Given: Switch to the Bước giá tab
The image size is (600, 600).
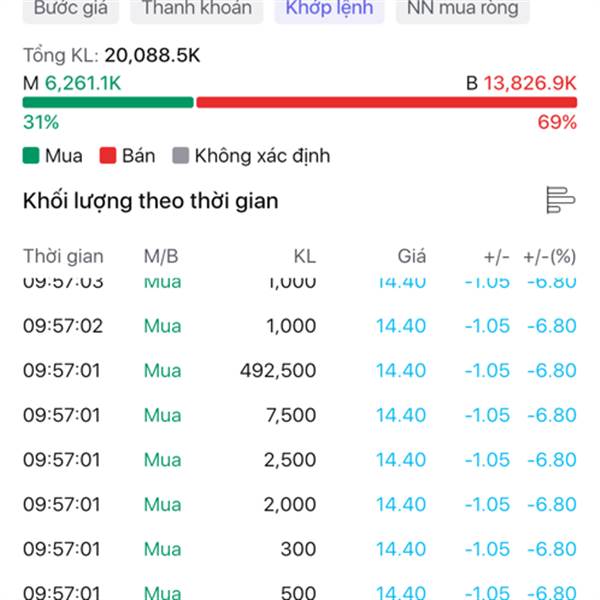Looking at the screenshot, I should pos(69,9).
